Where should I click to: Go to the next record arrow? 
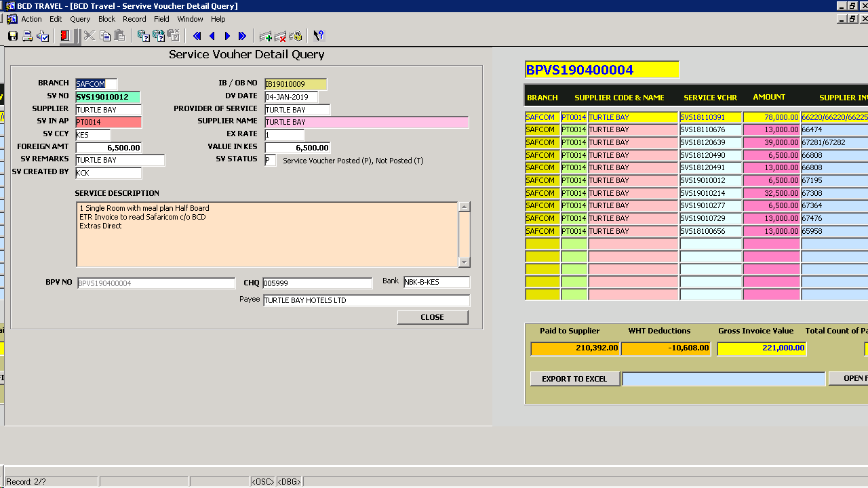(227, 36)
